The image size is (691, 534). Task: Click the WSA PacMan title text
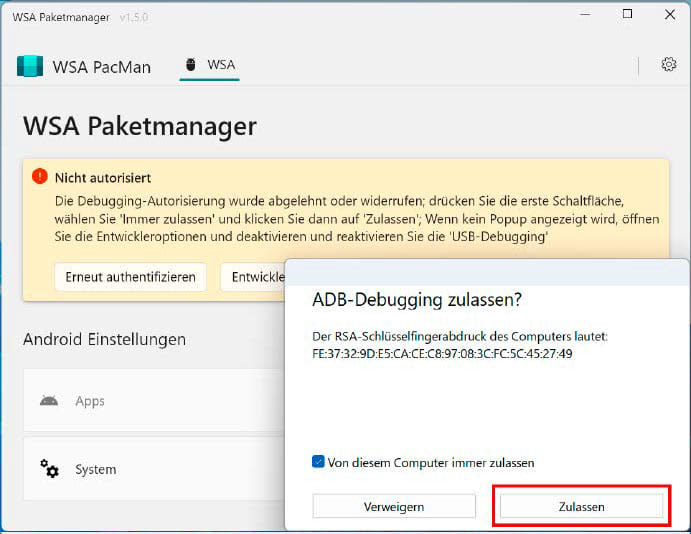pos(102,67)
